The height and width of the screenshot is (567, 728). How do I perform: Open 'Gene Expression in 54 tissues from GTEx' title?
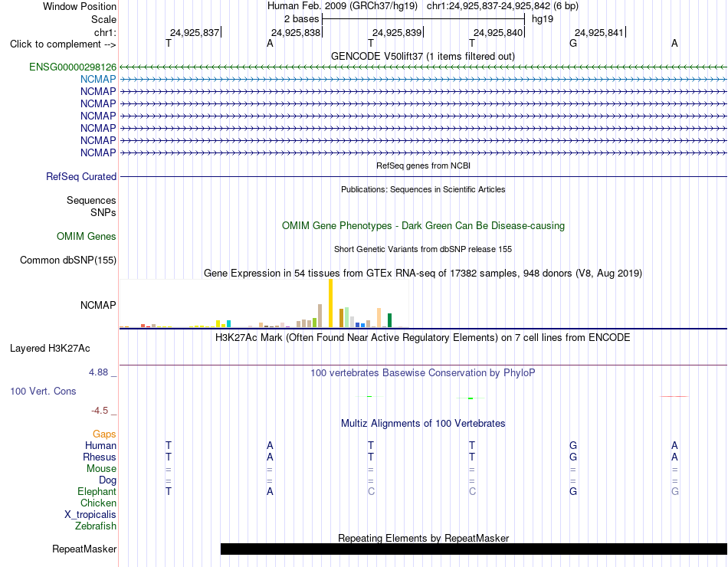coord(423,273)
